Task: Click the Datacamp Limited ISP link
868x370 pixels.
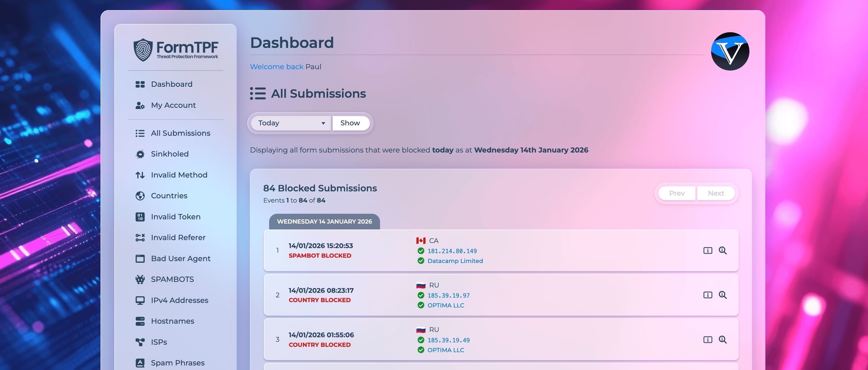Action: (x=455, y=261)
